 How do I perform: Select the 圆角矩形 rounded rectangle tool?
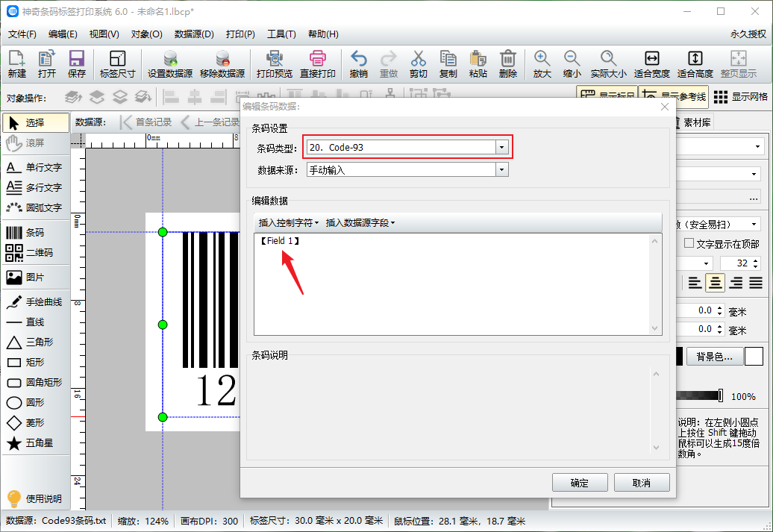[36, 383]
